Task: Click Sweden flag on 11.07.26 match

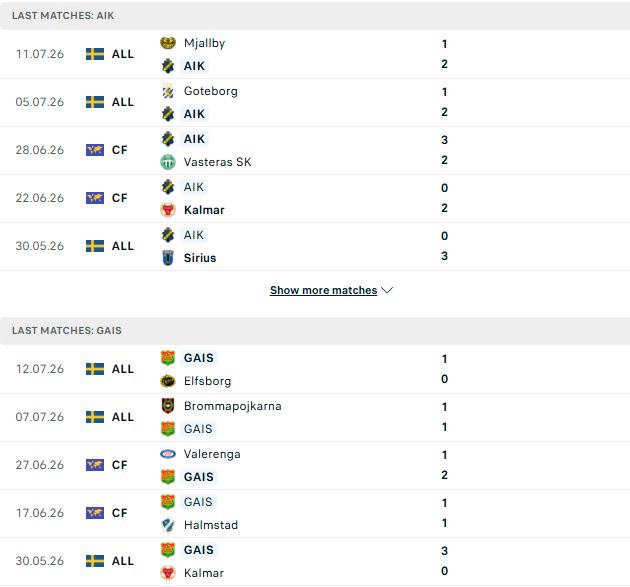Action: click(95, 54)
